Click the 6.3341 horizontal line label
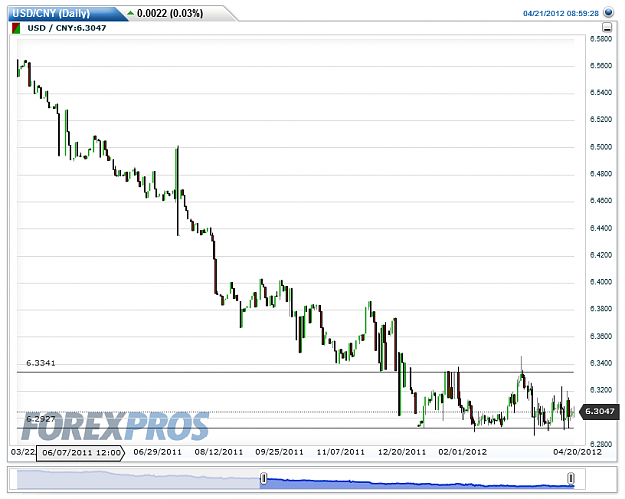625x499 pixels. tap(41, 363)
